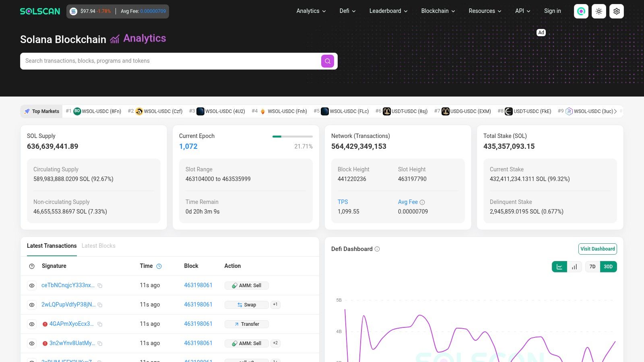Expand the Resources menu
The height and width of the screenshot is (362, 644).
tap(485, 11)
